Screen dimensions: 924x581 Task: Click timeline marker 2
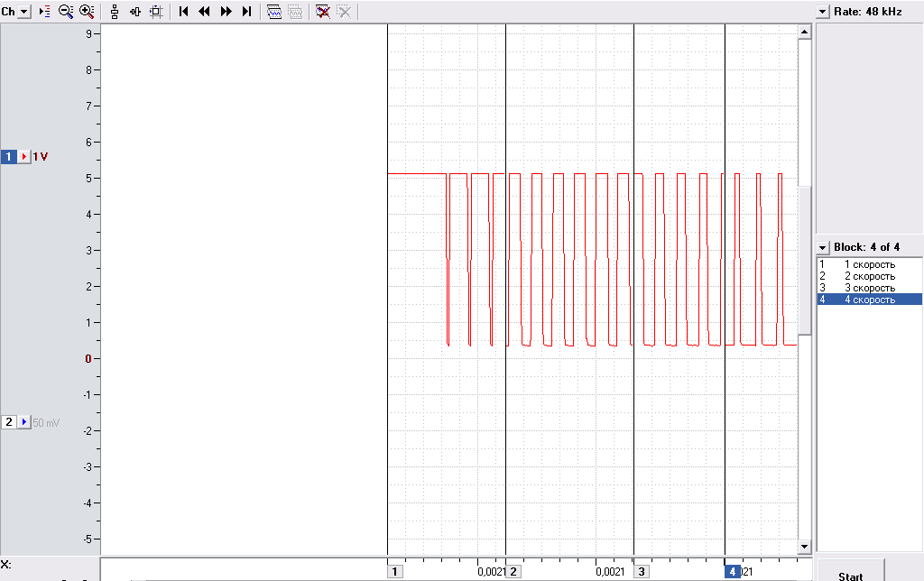pyautogui.click(x=513, y=572)
